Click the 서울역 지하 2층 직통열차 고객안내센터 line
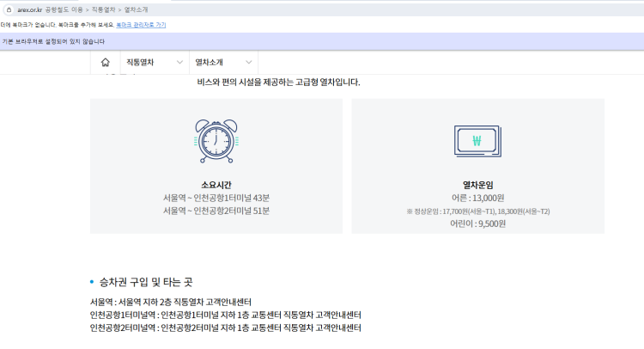 171,302
